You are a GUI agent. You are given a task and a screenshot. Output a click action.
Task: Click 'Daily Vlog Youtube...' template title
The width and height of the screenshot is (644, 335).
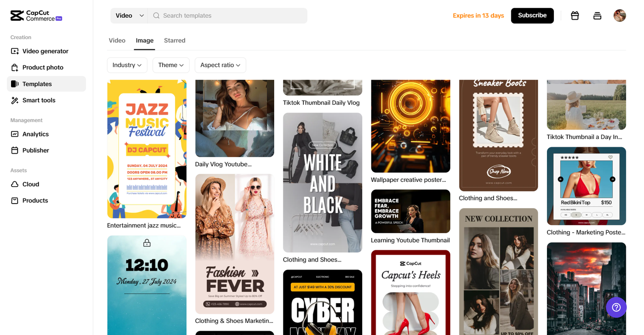(x=223, y=164)
